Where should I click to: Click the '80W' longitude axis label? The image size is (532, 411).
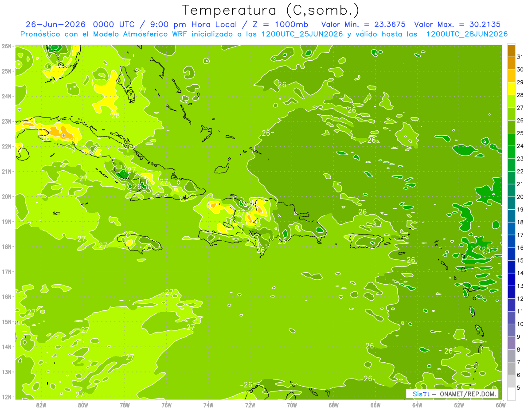(83, 405)
